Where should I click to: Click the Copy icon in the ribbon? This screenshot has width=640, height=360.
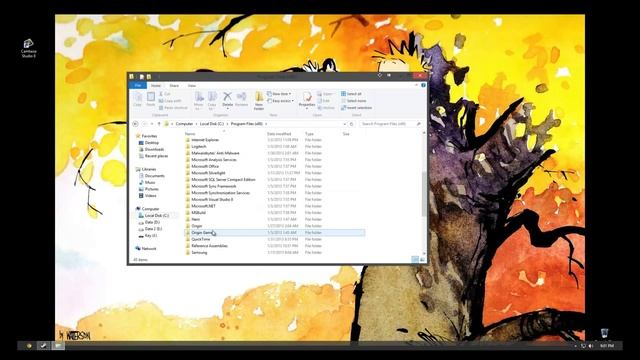click(x=138, y=99)
